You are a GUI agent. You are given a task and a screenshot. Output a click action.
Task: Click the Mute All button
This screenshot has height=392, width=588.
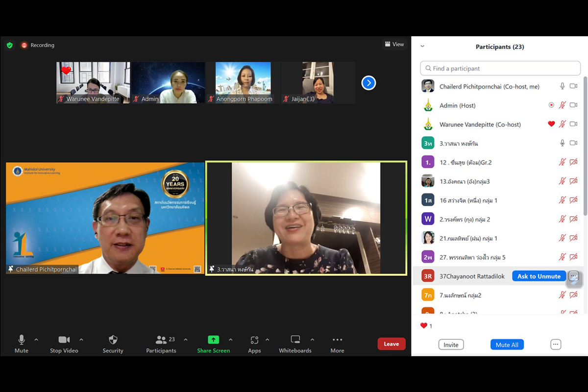(507, 344)
